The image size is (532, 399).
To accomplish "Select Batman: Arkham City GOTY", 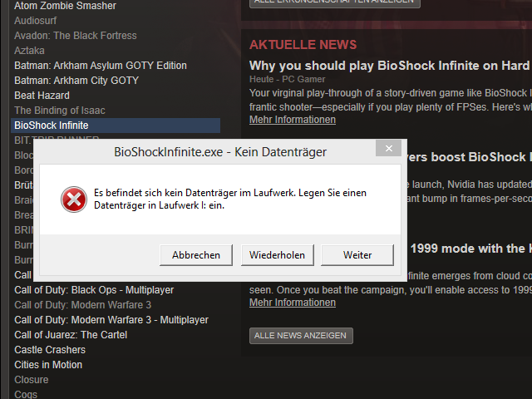I will click(76, 81).
